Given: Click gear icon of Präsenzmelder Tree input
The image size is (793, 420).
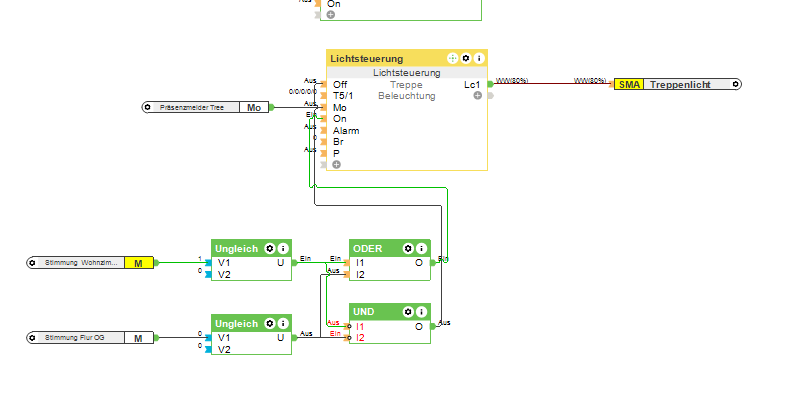Looking at the screenshot, I should tap(148, 107).
